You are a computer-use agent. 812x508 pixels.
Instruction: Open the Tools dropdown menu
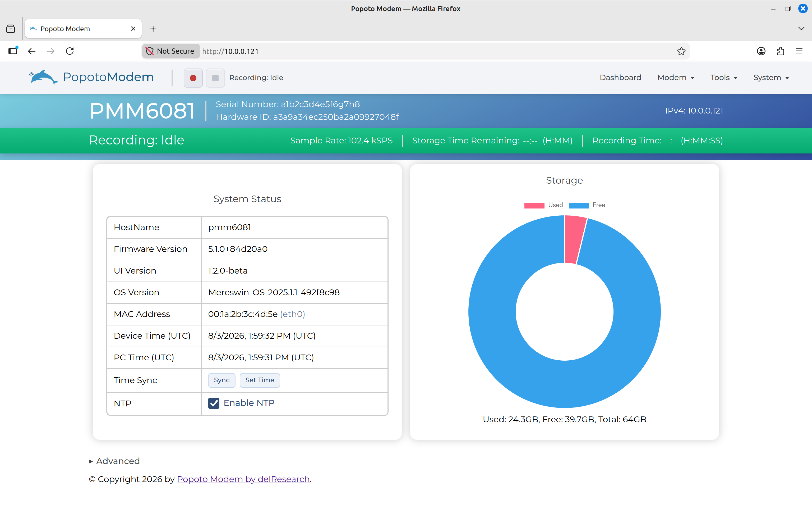tap(724, 78)
